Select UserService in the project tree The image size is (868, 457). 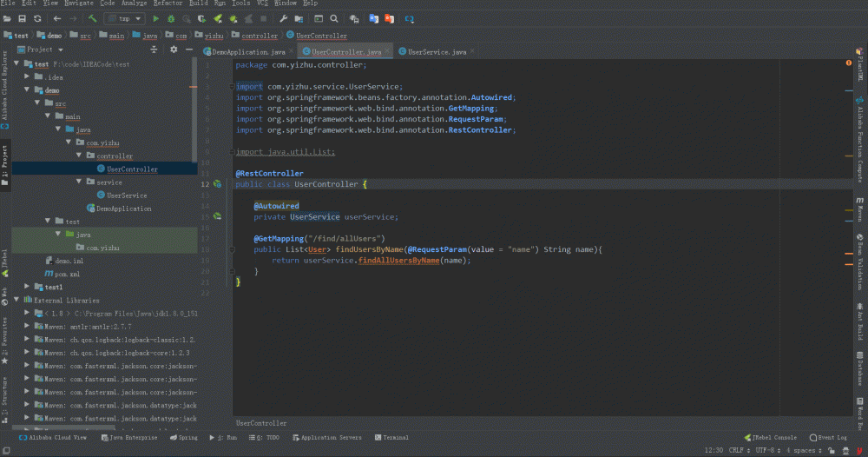127,195
